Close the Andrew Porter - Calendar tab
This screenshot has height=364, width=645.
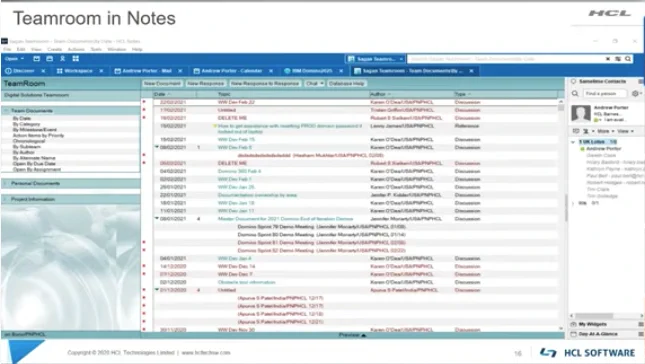point(271,71)
